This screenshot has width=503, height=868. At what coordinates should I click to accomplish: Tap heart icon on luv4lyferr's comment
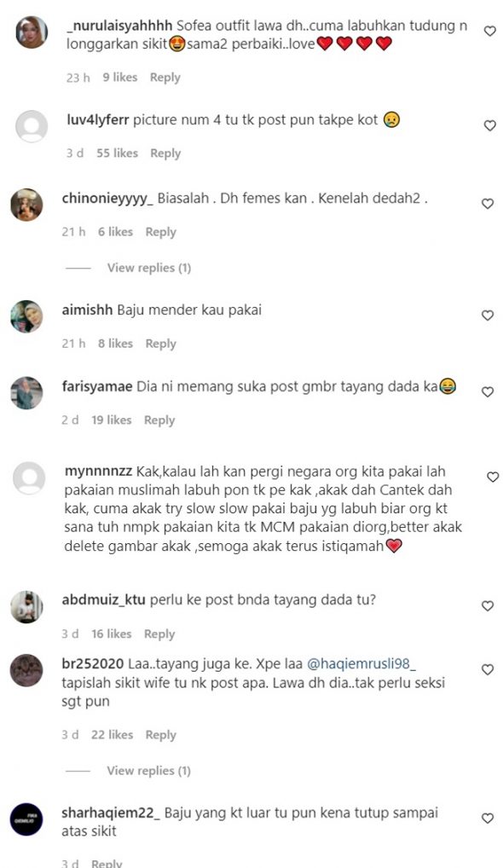tap(489, 125)
